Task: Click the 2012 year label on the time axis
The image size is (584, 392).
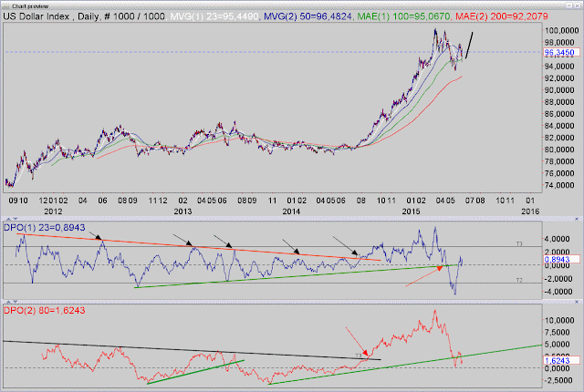Action: click(x=53, y=211)
